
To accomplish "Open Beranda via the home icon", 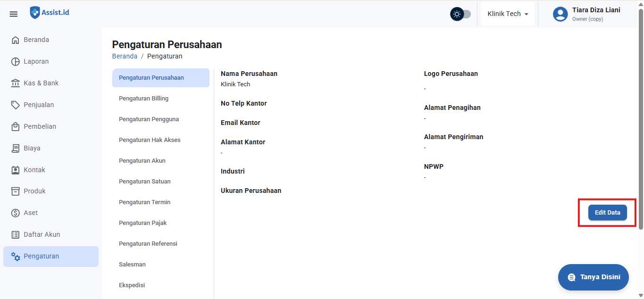I will tap(16, 40).
